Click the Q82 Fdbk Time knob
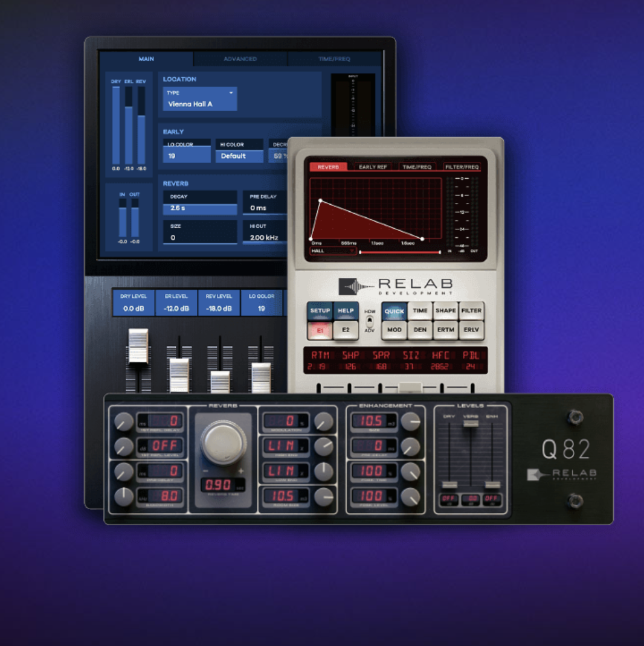 [411, 472]
